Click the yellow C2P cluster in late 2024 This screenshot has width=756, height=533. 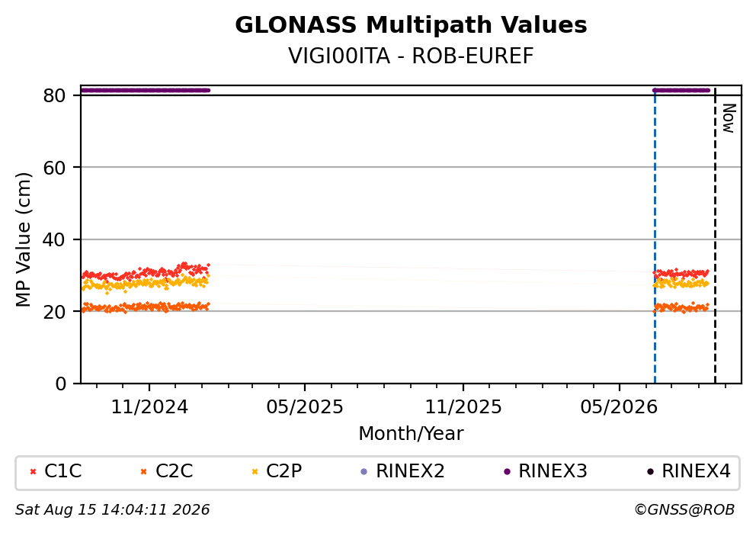tap(145, 284)
